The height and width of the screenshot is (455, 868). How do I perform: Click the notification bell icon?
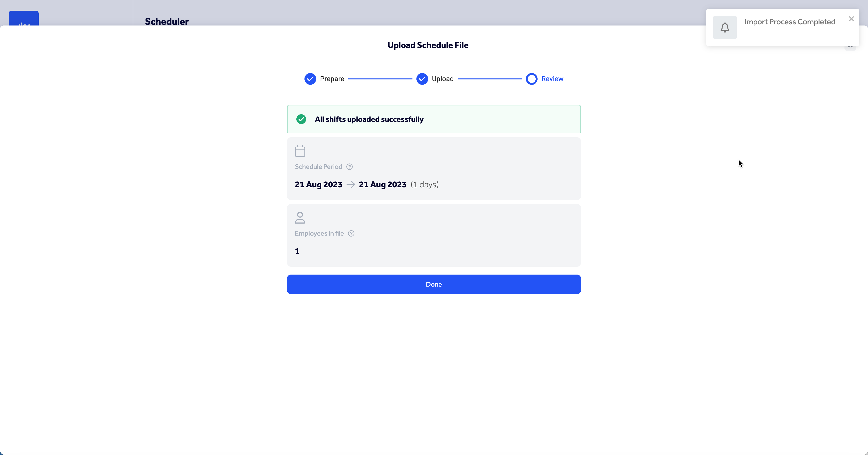coord(724,27)
